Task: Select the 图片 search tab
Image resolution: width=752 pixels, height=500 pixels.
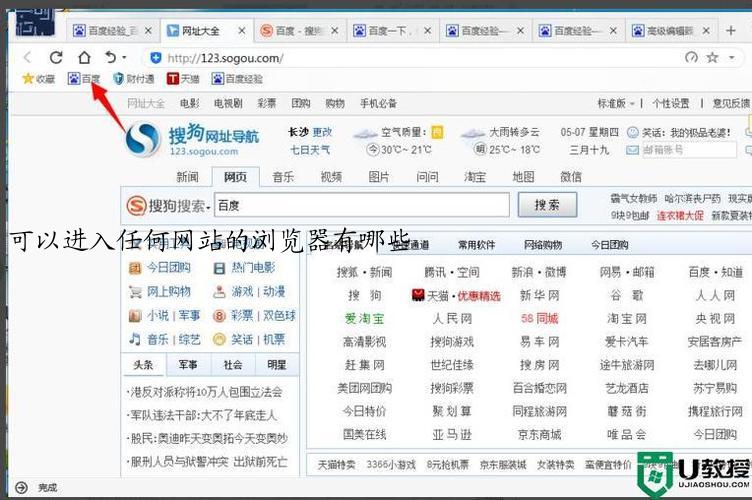Action: coord(379,177)
